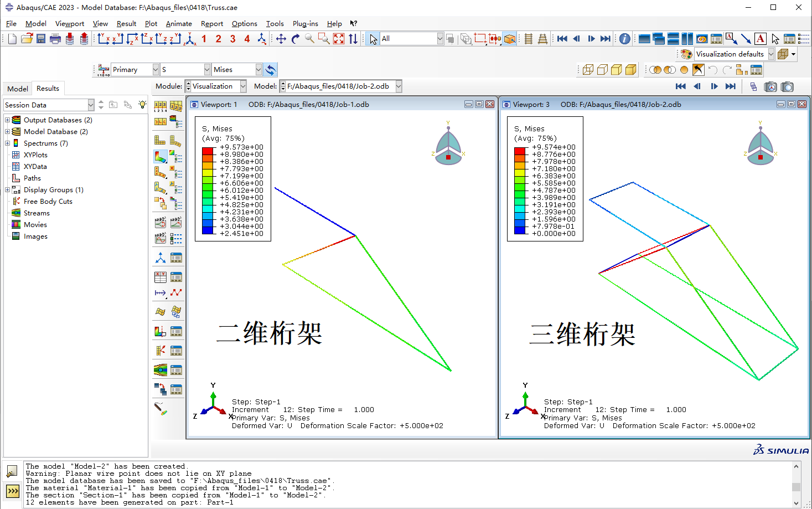The image size is (812, 509).
Task: Enable hidden render style
Action: pos(602,69)
